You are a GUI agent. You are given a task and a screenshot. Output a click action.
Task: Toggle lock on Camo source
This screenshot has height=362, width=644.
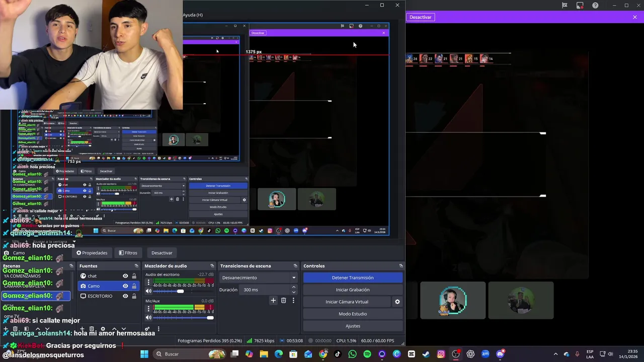click(x=134, y=286)
